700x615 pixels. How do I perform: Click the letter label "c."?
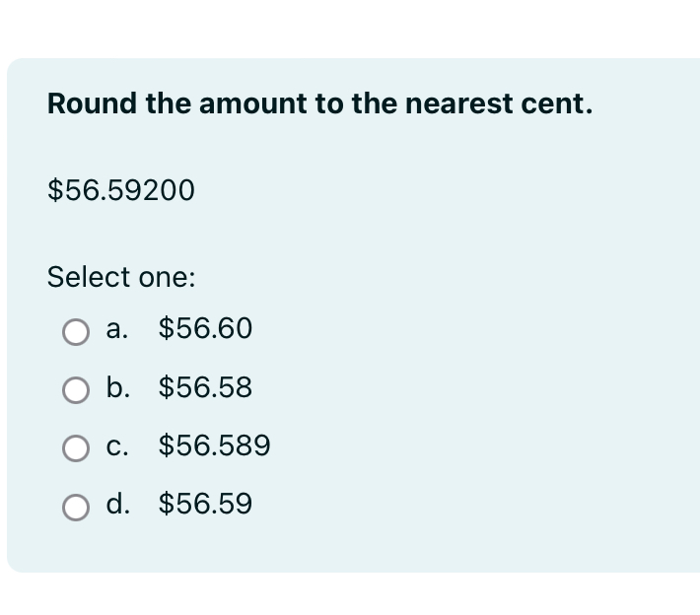117,446
